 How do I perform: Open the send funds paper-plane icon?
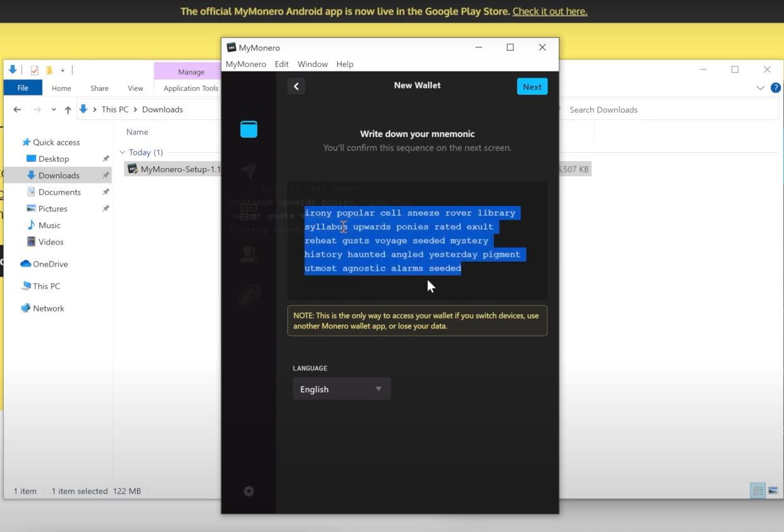click(x=248, y=170)
